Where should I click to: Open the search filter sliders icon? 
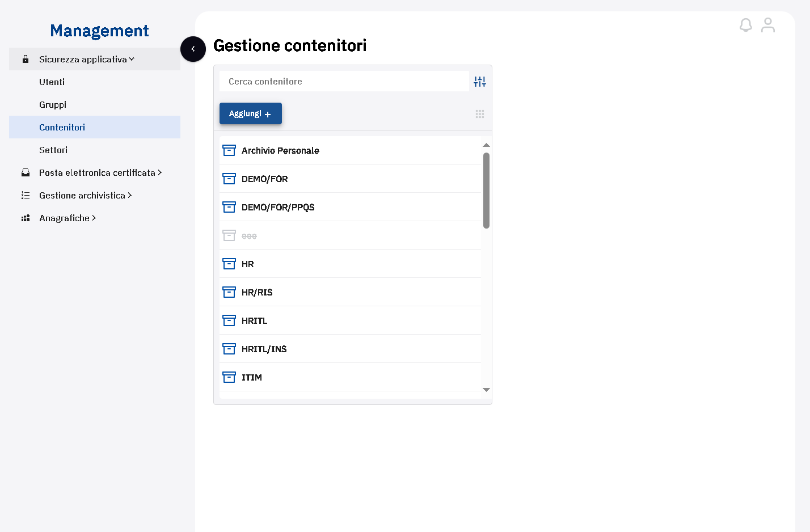click(x=480, y=82)
